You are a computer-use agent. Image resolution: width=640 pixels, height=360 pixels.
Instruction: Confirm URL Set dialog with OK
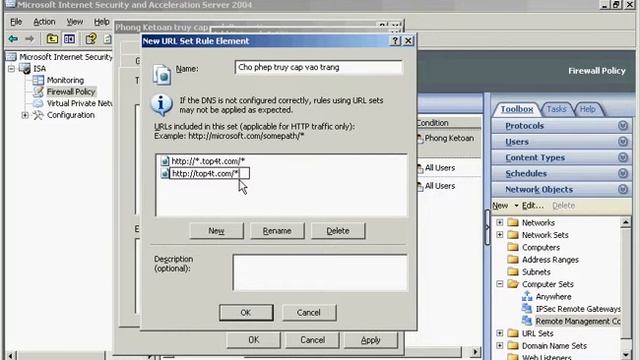click(246, 313)
